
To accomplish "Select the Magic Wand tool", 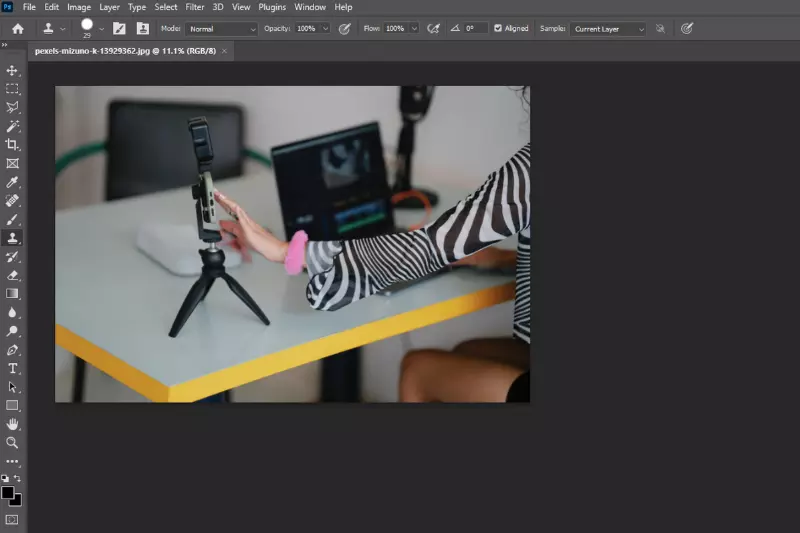I will click(x=12, y=126).
